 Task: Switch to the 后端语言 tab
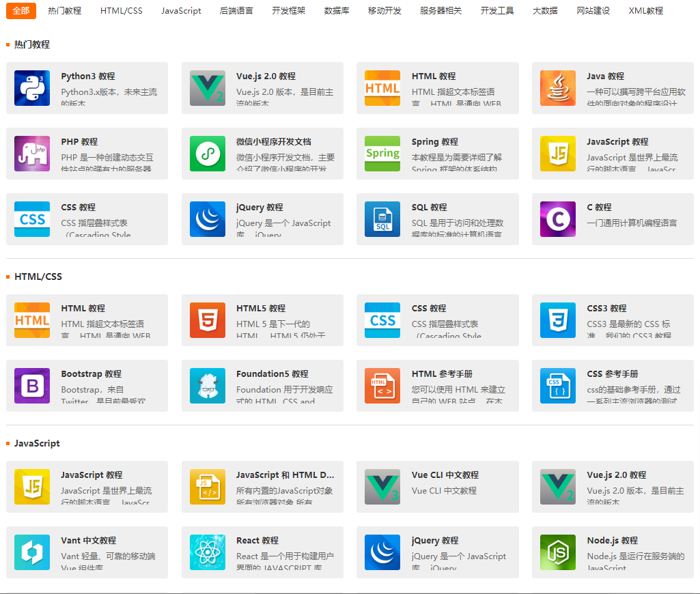coord(236,11)
